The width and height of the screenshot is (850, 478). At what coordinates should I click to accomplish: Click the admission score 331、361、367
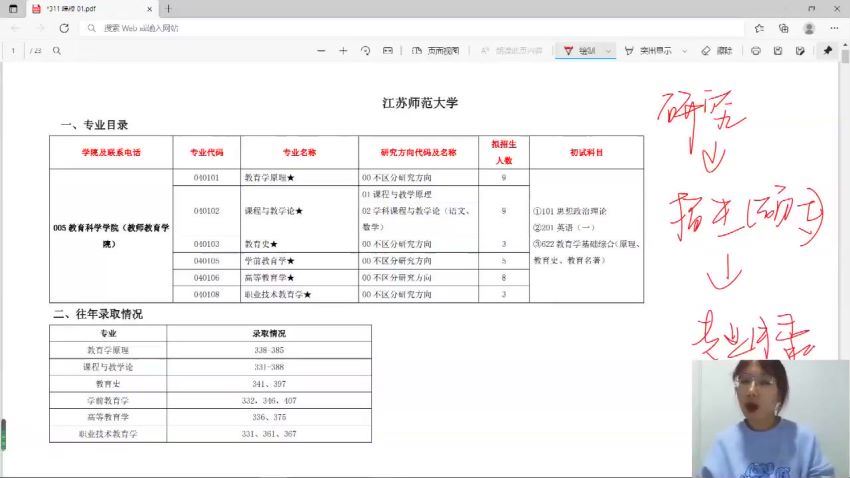coord(269,434)
